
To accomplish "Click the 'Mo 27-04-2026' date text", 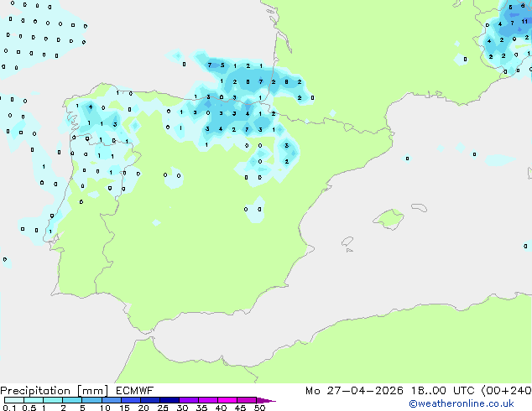I will point(354,391).
